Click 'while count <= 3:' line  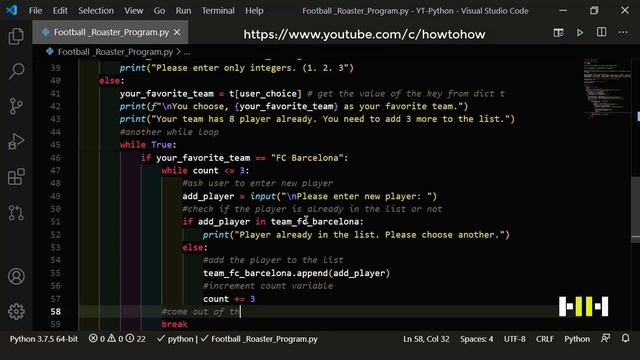click(205, 171)
